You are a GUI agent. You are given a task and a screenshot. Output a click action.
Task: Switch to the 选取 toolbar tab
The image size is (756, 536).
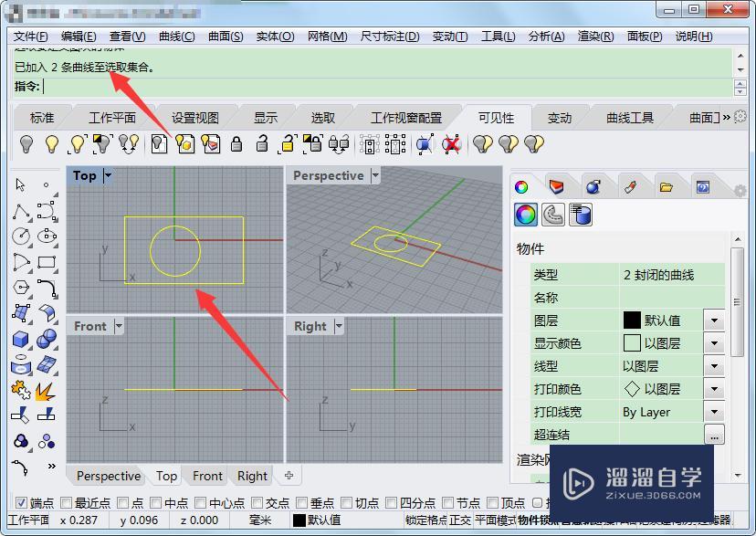[322, 118]
